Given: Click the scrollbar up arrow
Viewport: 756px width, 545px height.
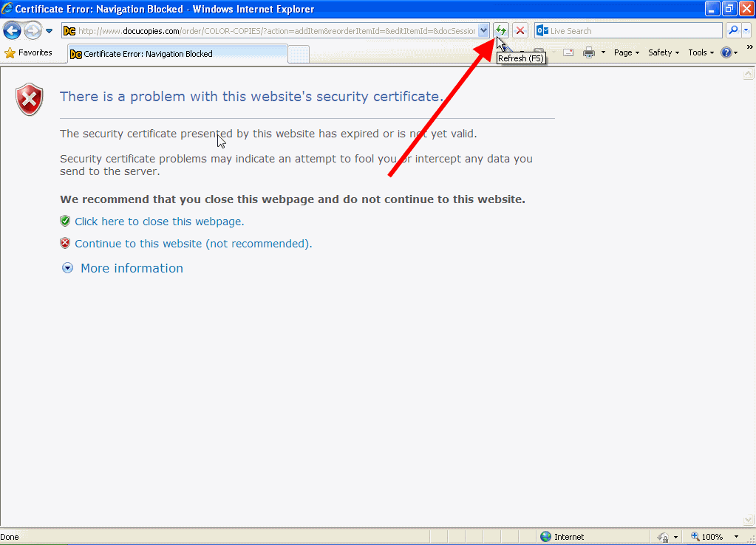Looking at the screenshot, I should tap(749, 74).
